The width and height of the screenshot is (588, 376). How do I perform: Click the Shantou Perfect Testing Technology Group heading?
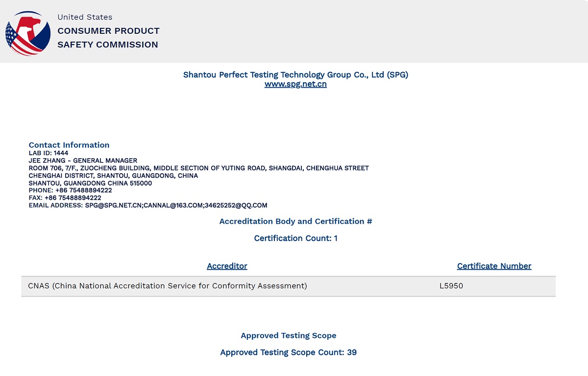[x=295, y=75]
